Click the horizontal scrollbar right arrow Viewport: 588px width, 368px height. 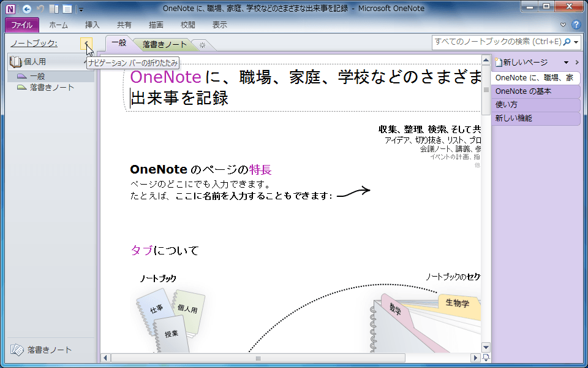click(x=475, y=358)
